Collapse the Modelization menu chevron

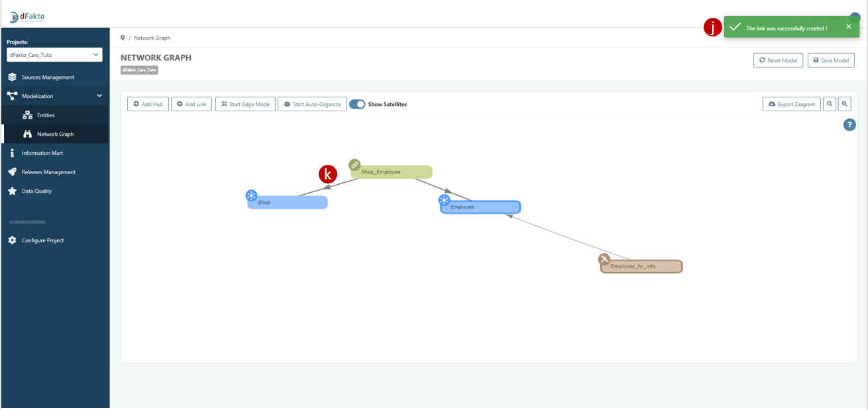99,96
